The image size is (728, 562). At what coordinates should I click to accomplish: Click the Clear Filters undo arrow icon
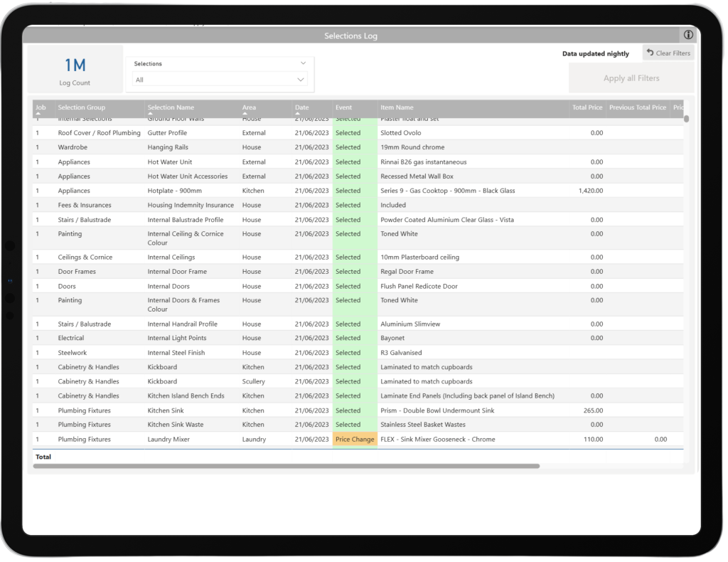click(x=650, y=53)
